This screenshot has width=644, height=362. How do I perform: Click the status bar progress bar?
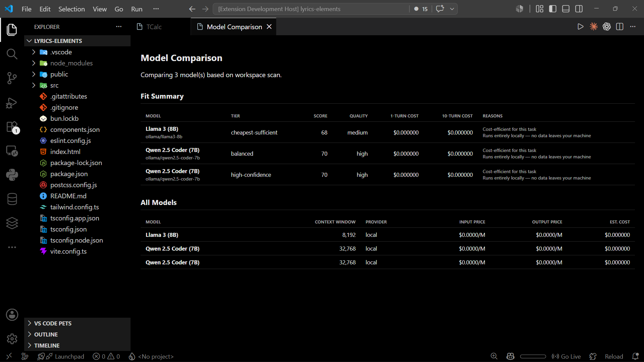(x=533, y=356)
